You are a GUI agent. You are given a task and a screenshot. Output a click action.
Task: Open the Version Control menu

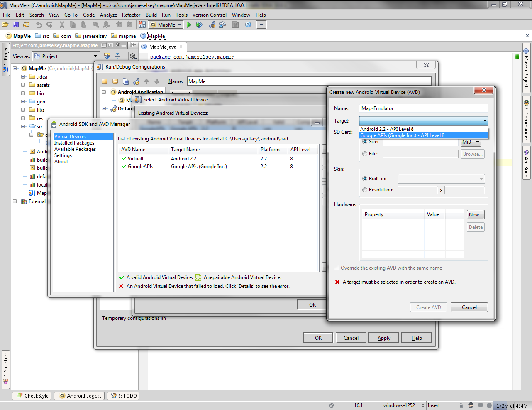209,15
